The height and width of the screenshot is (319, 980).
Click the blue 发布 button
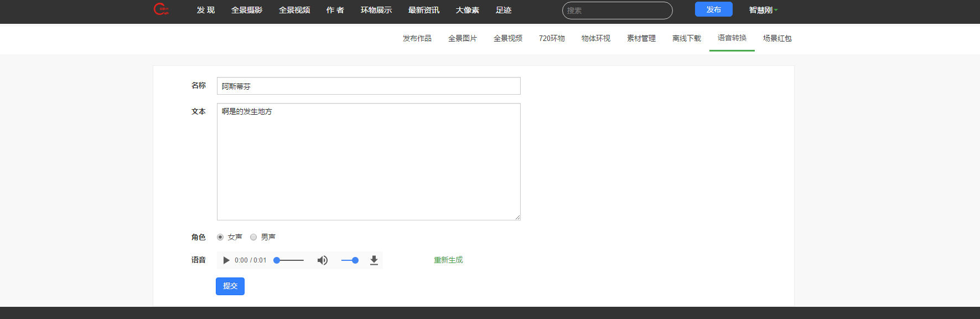pyautogui.click(x=713, y=9)
